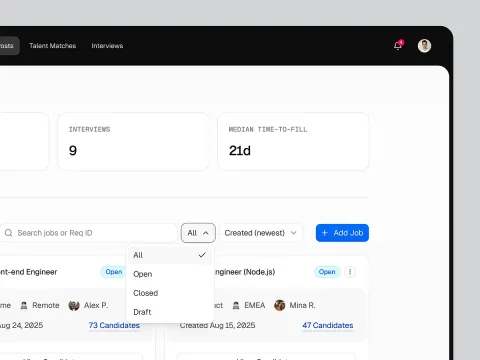Open the 47 Candidates link
Screen dimensions: 480x360
tap(328, 325)
